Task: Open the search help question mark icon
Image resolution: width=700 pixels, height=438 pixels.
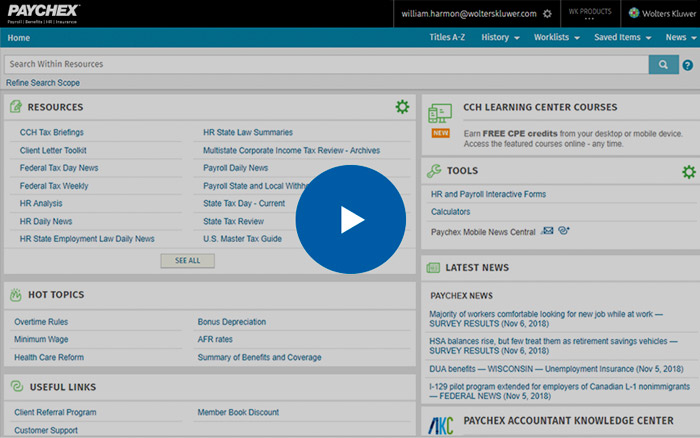Action: 688,65
